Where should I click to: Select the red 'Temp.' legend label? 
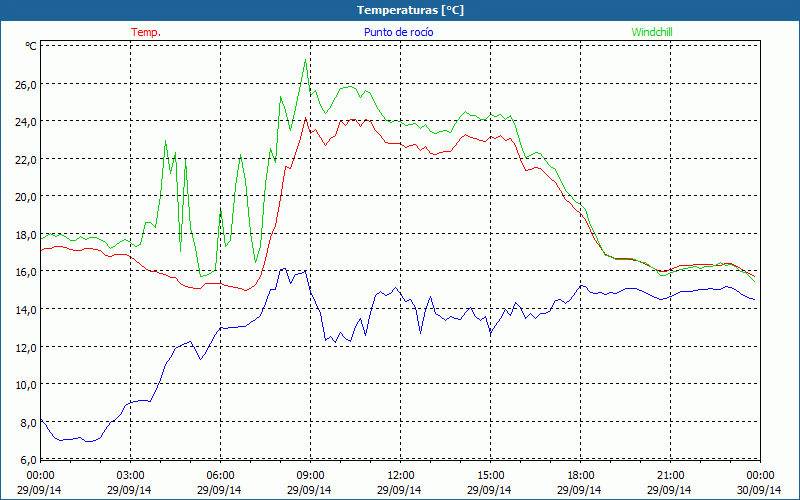click(146, 32)
